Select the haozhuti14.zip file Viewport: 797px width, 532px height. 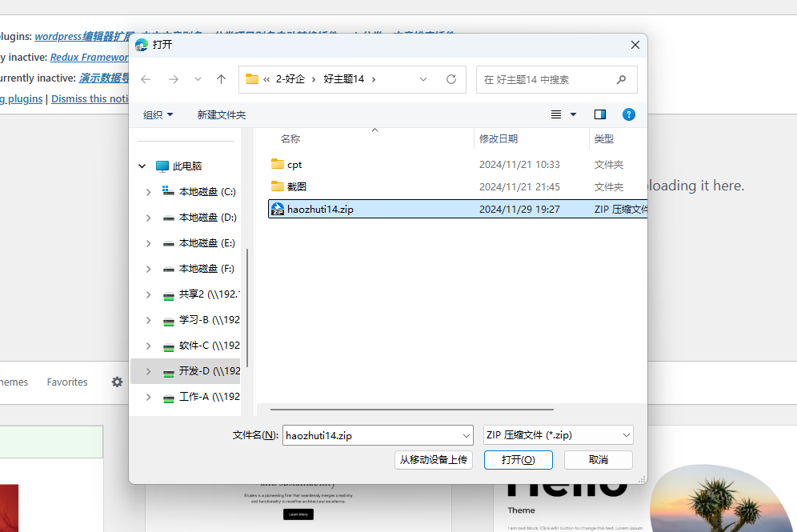320,209
